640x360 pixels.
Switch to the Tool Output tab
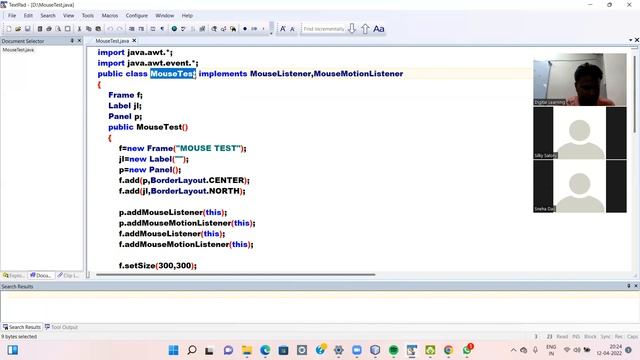point(61,327)
